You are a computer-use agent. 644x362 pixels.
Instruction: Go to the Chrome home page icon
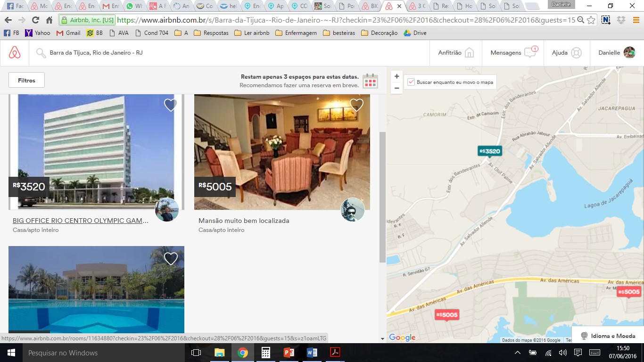coord(49,20)
